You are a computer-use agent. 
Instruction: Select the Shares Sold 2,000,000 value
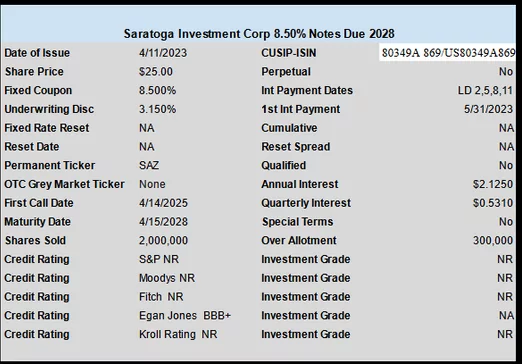click(x=163, y=240)
